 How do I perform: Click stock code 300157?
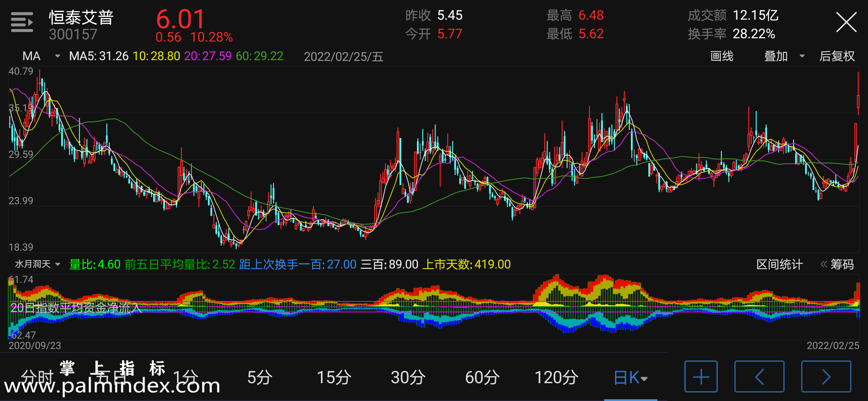(x=73, y=35)
